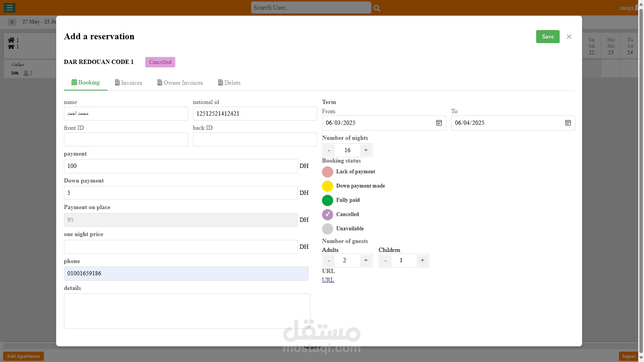Select Unavailable booking status
644x362 pixels.
coord(327,229)
